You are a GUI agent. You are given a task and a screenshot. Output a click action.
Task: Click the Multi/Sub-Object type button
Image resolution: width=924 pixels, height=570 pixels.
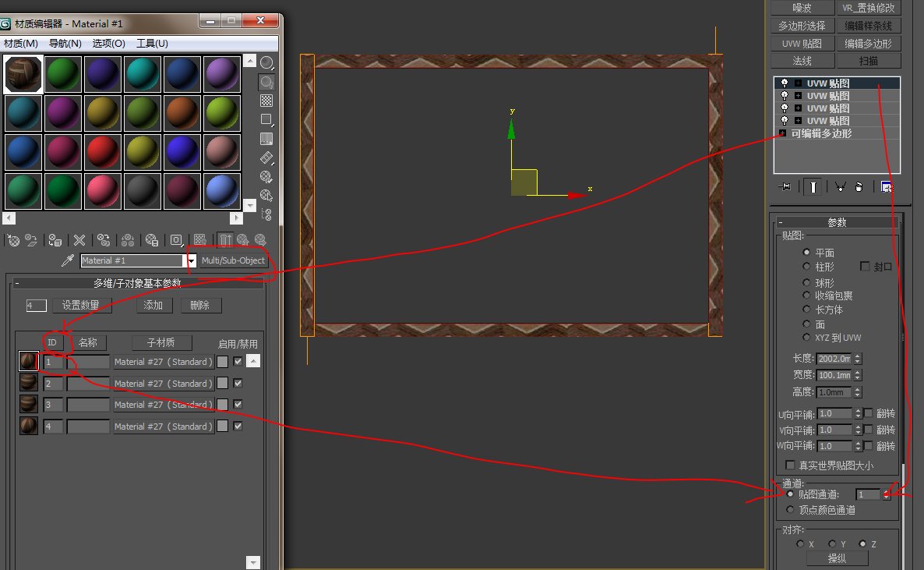point(233,261)
